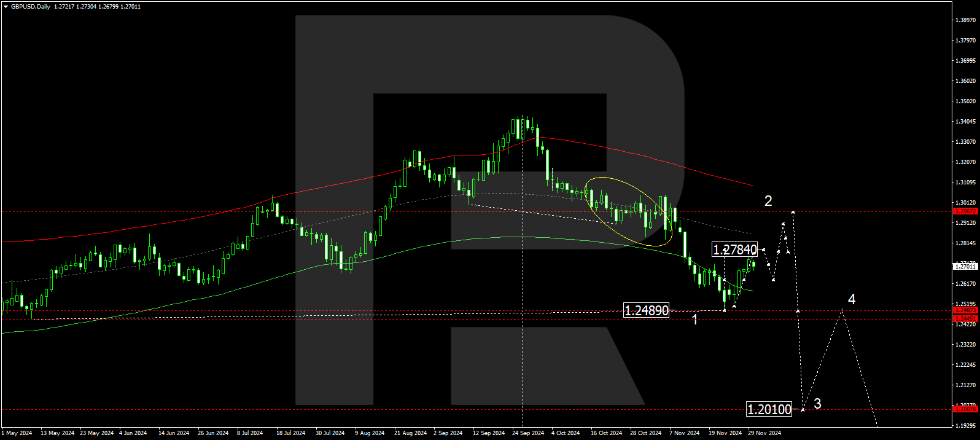Click the 1.22245 price scale value
Screen dimensions: 980x440
[965, 365]
